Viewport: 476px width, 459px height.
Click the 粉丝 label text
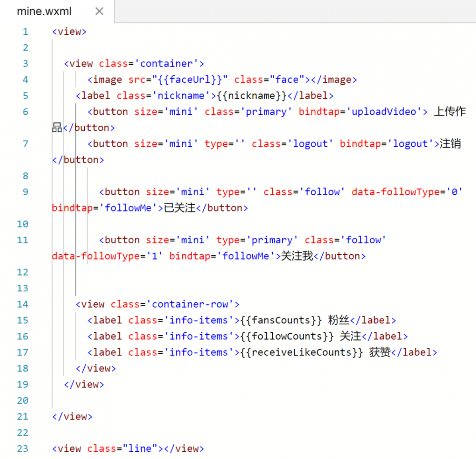(339, 320)
